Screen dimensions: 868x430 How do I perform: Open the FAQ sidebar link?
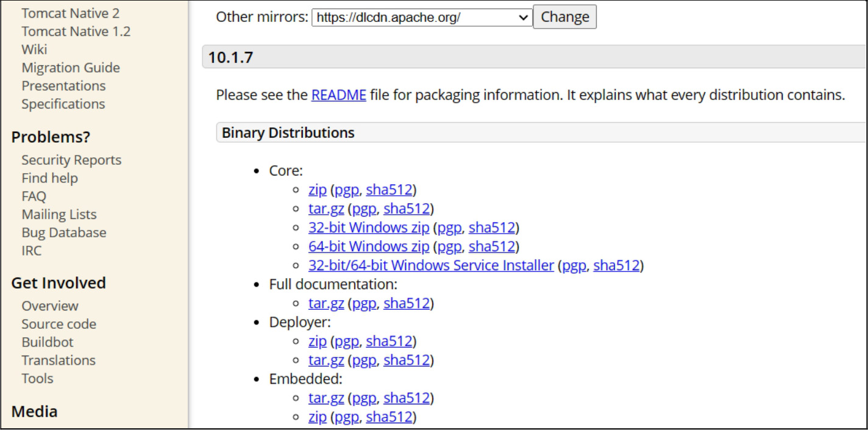pos(34,196)
